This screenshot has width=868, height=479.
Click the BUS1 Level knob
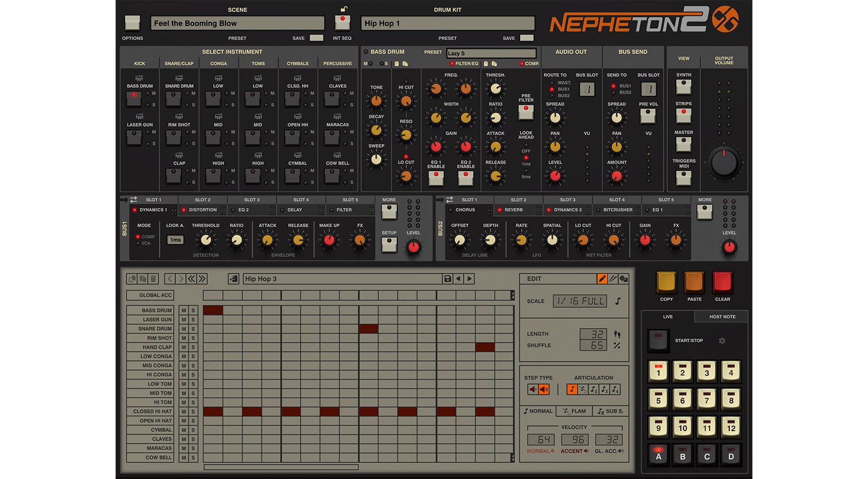[x=414, y=246]
